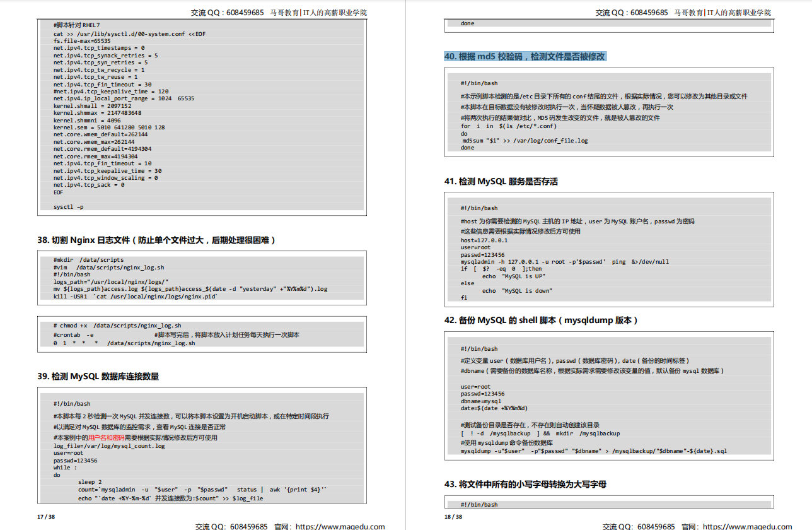
Task: Click 'net.core.rmem_default=4194304'
Action: (103, 149)
